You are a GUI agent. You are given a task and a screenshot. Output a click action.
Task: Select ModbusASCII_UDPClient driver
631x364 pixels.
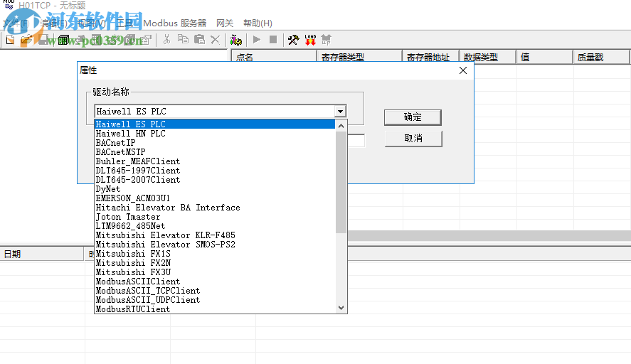pos(215,300)
